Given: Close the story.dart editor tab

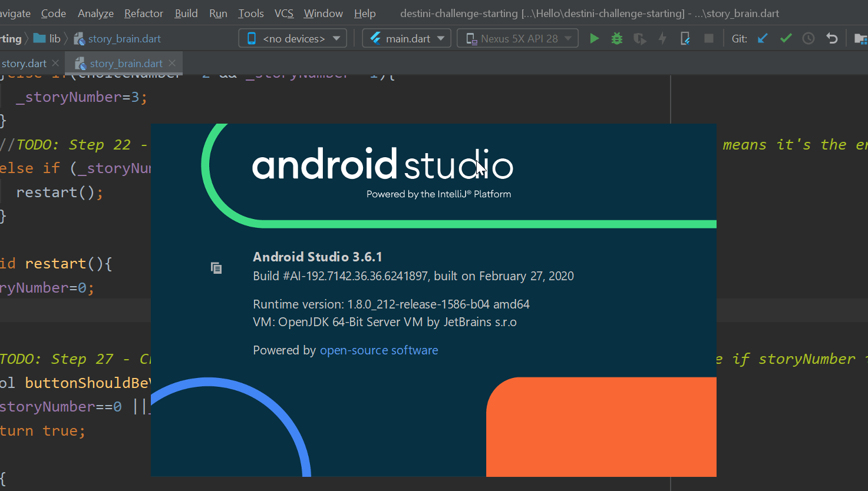Looking at the screenshot, I should click(x=55, y=63).
